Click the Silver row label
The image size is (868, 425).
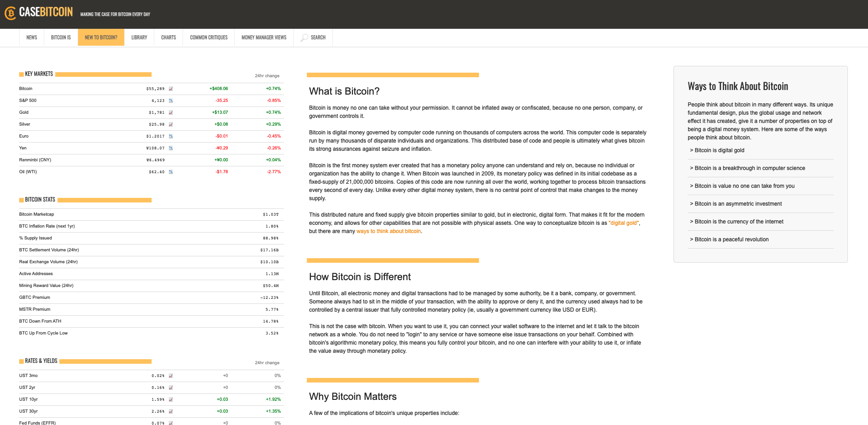25,124
